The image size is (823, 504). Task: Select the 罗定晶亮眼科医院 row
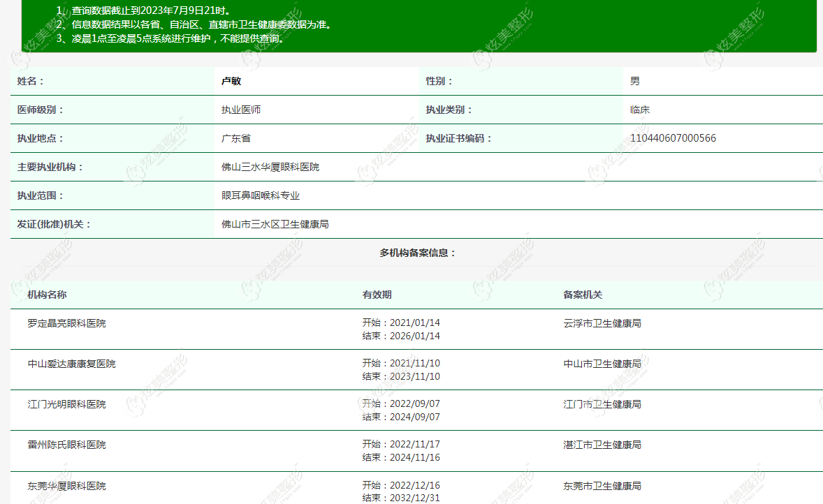click(x=417, y=329)
